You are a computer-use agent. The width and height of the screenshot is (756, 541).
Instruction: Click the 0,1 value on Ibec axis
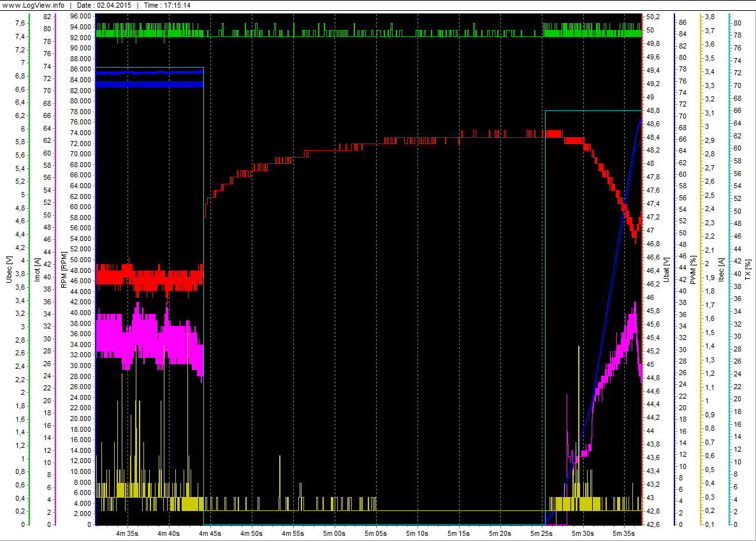[709, 524]
